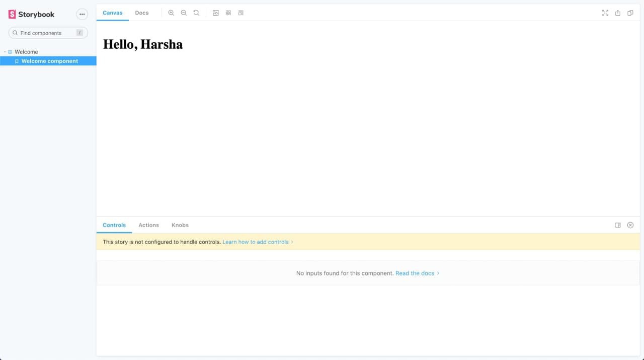The height and width of the screenshot is (360, 644).
Task: Toggle fullscreen via Storybook shortcuts menu
Action: point(82,14)
